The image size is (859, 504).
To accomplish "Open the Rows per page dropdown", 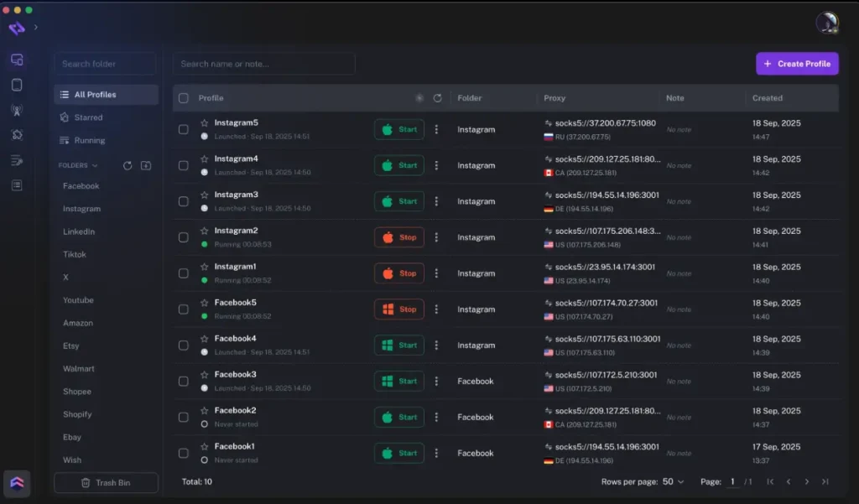I will 669,482.
